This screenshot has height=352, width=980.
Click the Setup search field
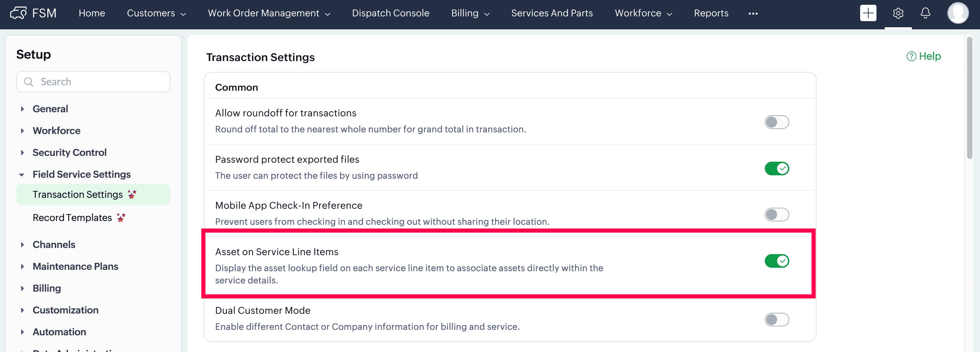click(93, 82)
